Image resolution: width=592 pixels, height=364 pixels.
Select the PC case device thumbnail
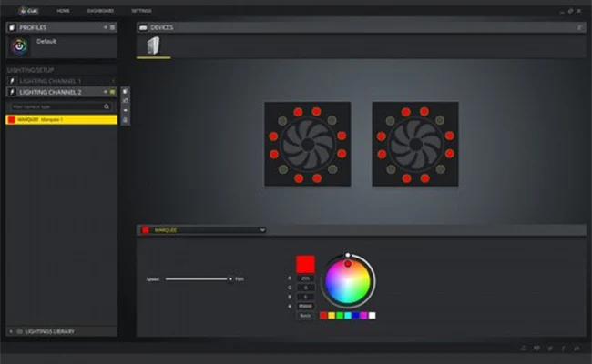(x=153, y=45)
